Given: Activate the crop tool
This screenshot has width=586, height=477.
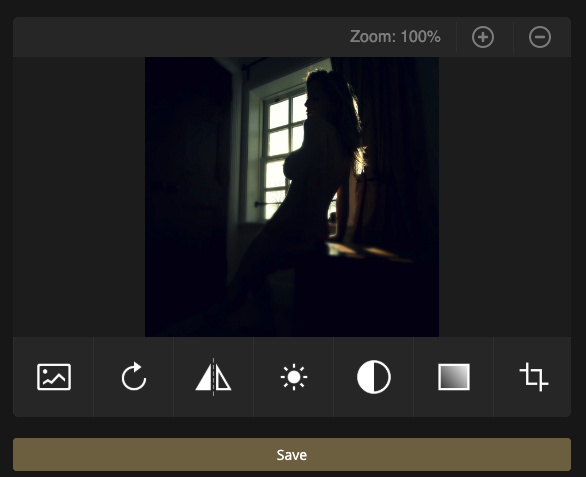Looking at the screenshot, I should 534,377.
